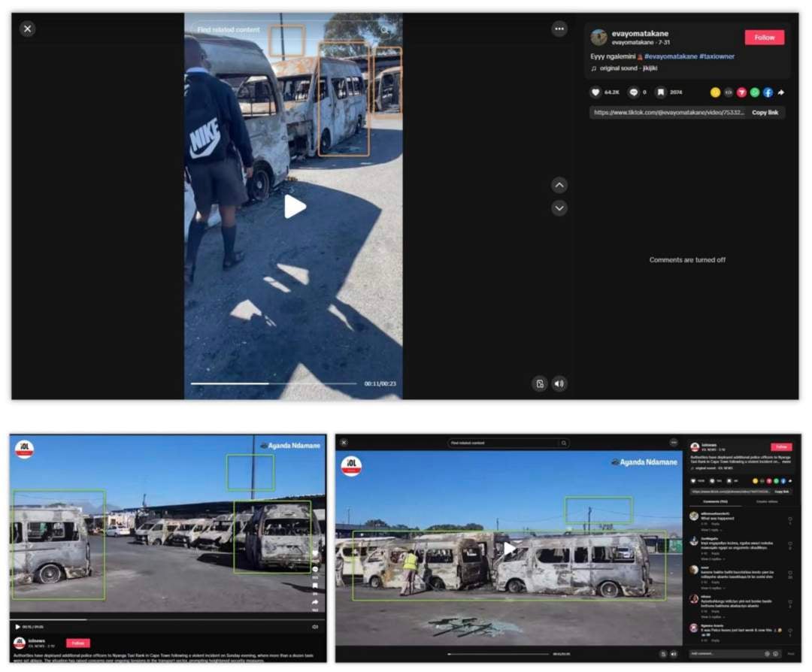Follow the evayomatakane account
The width and height of the screenshot is (812, 672).
point(764,38)
